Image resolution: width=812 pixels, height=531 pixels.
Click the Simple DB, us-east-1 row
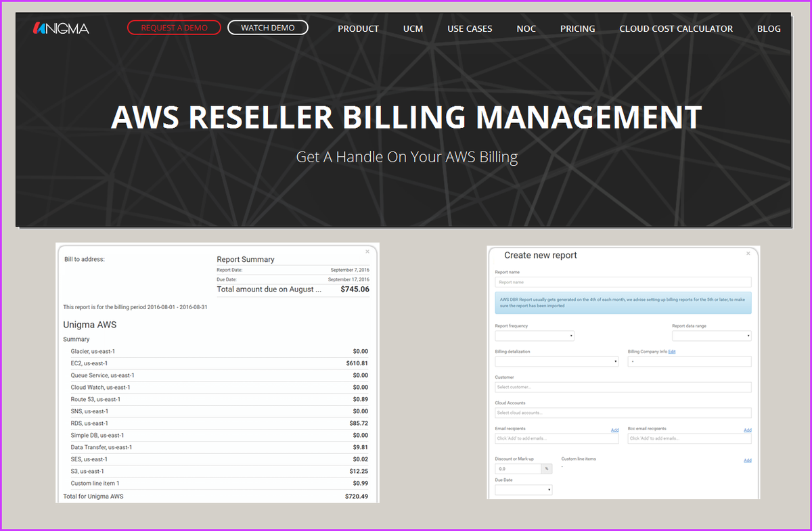coord(219,436)
